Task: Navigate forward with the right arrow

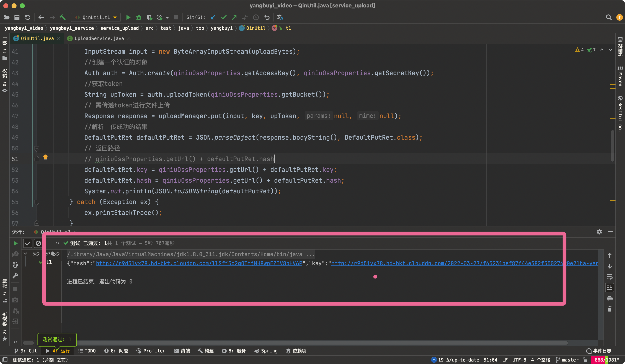Action: 52,17
